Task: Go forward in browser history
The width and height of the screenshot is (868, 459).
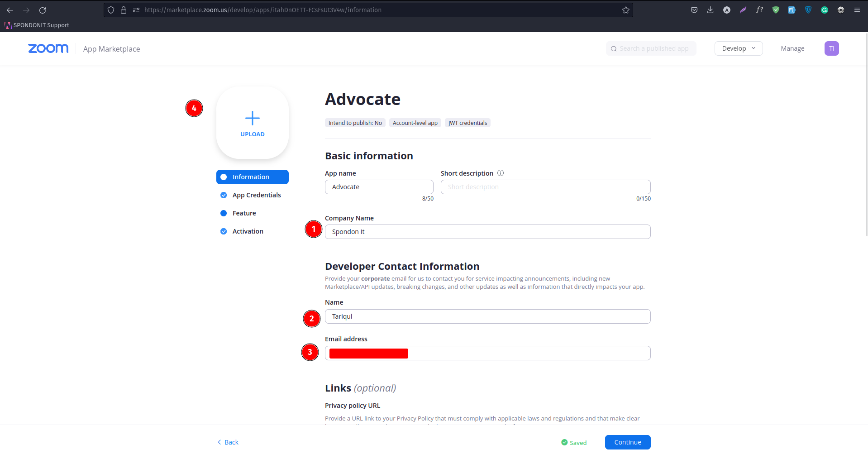Action: [x=26, y=10]
